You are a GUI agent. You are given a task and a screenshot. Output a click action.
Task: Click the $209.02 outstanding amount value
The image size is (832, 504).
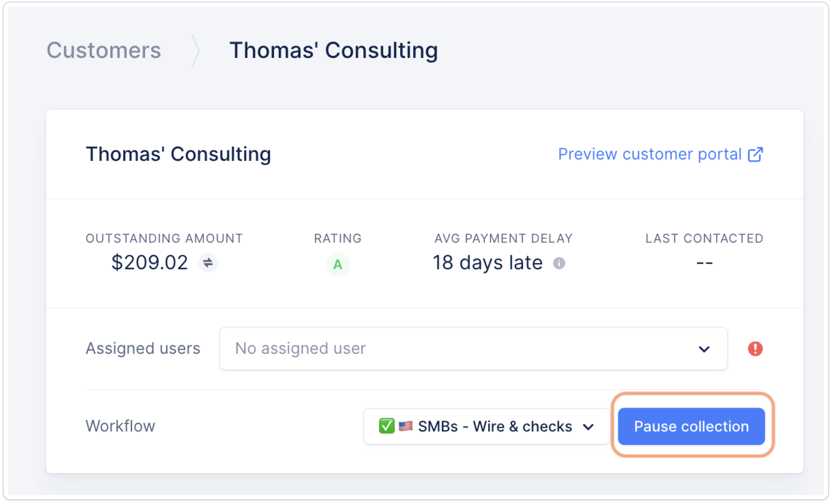pyautogui.click(x=150, y=262)
